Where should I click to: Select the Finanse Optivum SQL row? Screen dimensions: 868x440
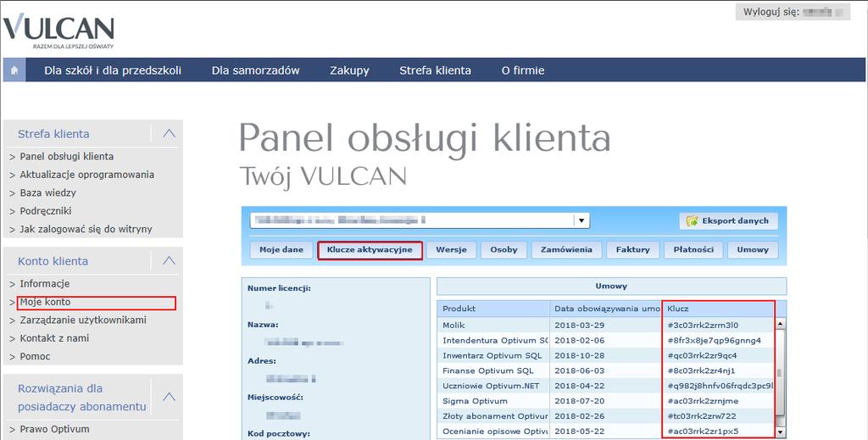pyautogui.click(x=605, y=370)
